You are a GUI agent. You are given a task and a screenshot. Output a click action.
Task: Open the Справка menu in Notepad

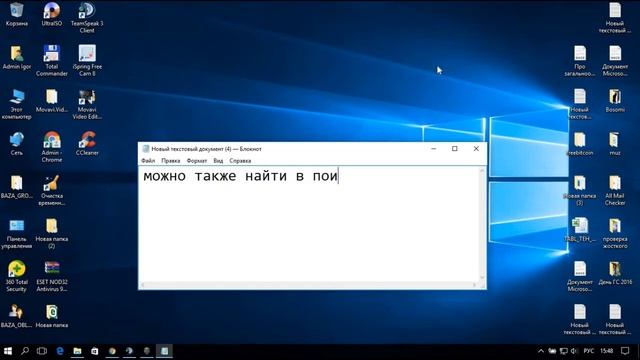point(240,161)
